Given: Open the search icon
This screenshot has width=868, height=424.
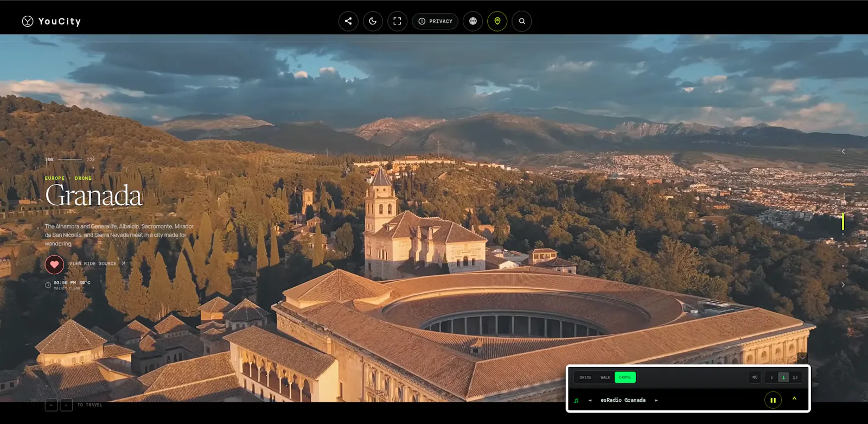Looking at the screenshot, I should [522, 21].
